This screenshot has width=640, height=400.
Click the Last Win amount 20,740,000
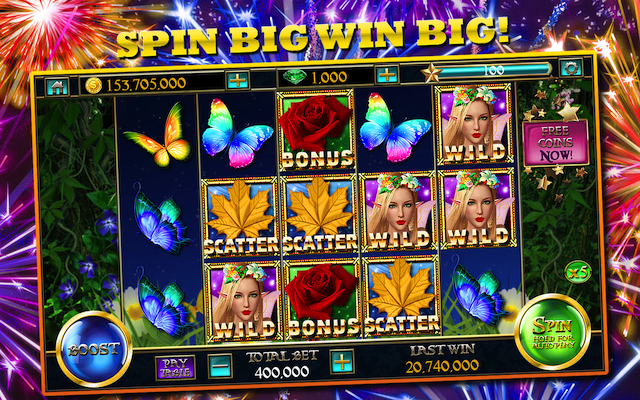(x=442, y=366)
